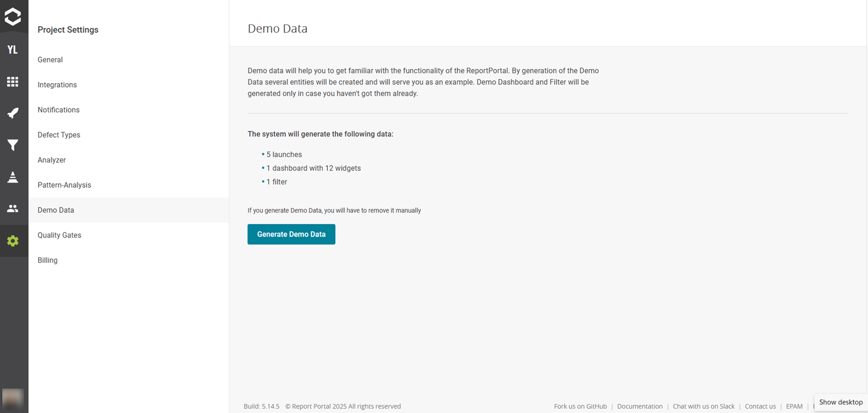Open the Billing section
Image resolution: width=868 pixels, height=413 pixels.
point(47,260)
